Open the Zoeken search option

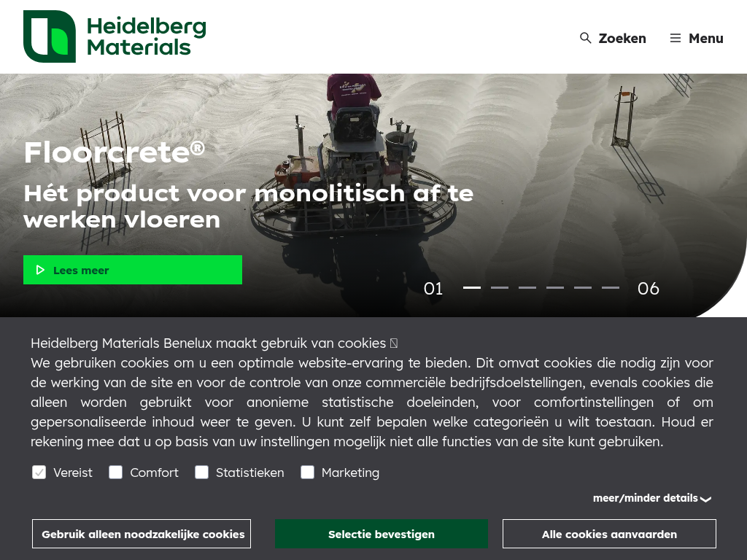(613, 38)
